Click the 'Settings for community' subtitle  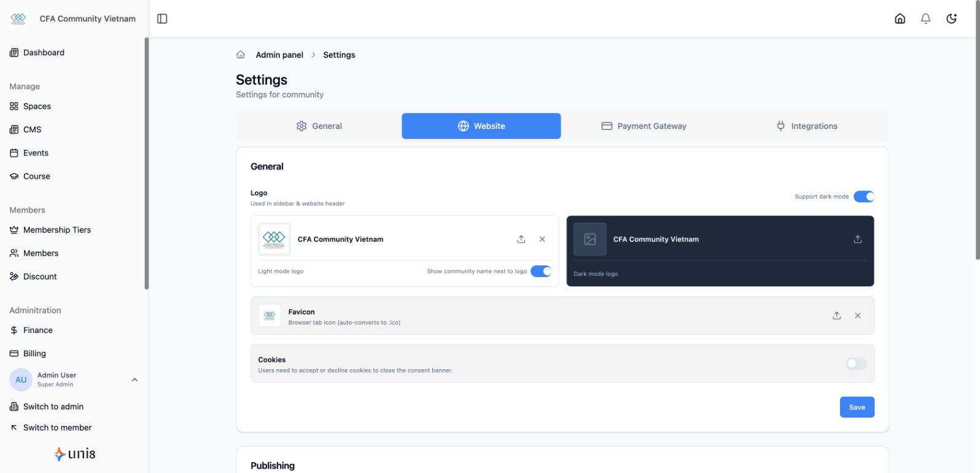tap(279, 95)
